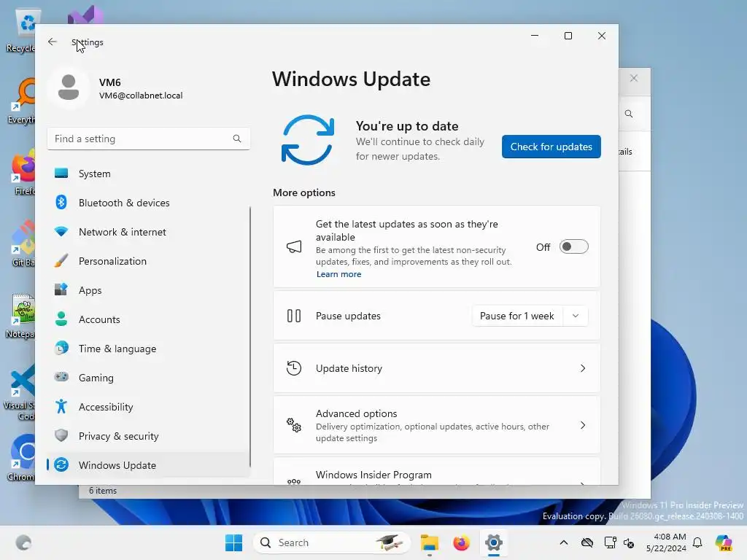Click the Recycle Bin desktop icon

point(21,29)
